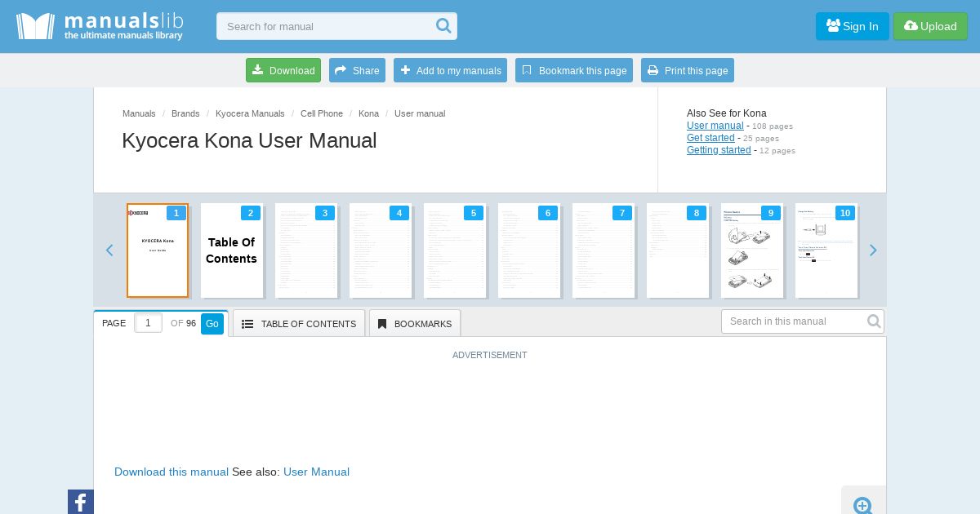Click the zoom-in magnifier icon

pyautogui.click(x=863, y=505)
